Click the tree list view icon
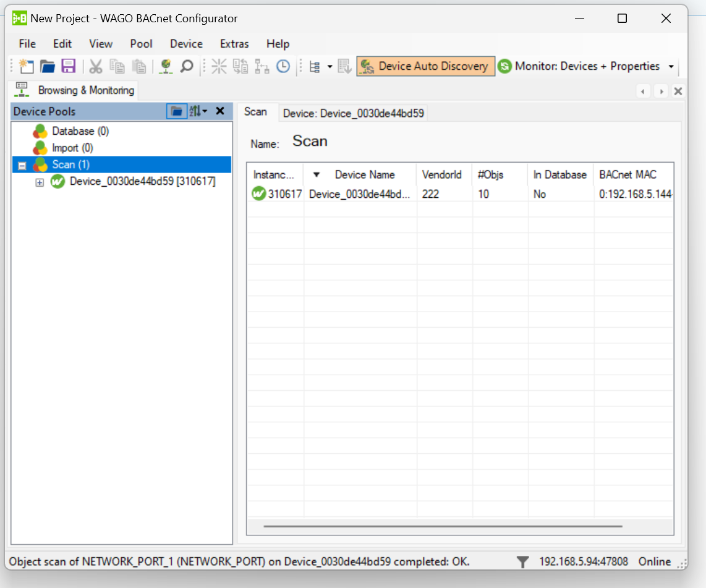Viewport: 706px width, 588px height. (315, 67)
